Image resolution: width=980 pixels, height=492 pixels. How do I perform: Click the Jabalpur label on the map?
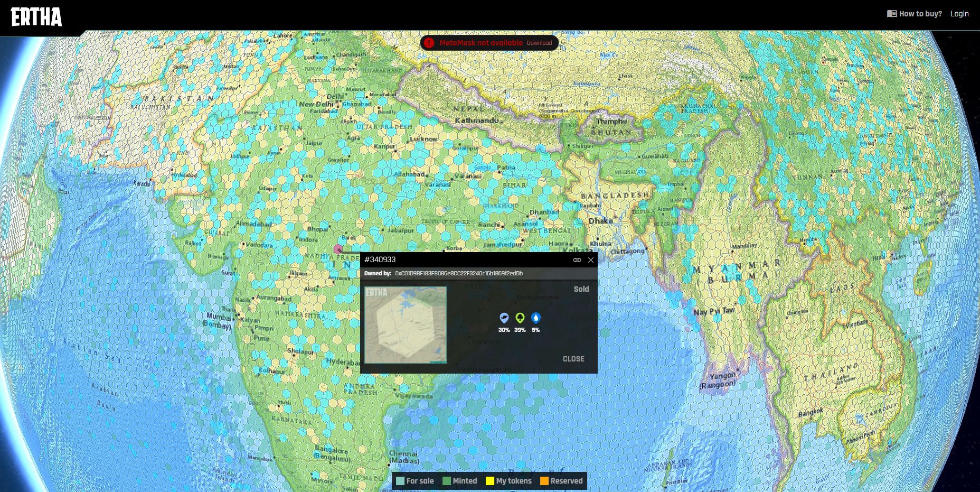pyautogui.click(x=401, y=230)
